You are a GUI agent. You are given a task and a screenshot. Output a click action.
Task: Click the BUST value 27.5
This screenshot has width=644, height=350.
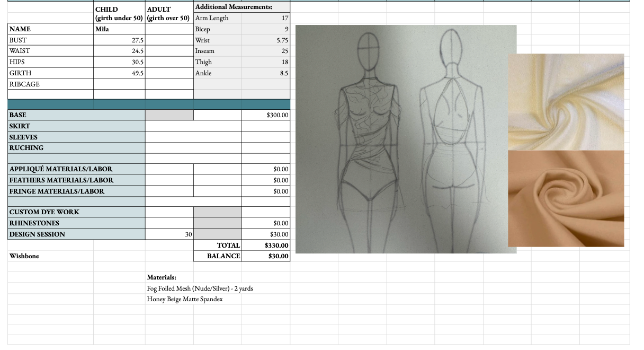(x=119, y=40)
